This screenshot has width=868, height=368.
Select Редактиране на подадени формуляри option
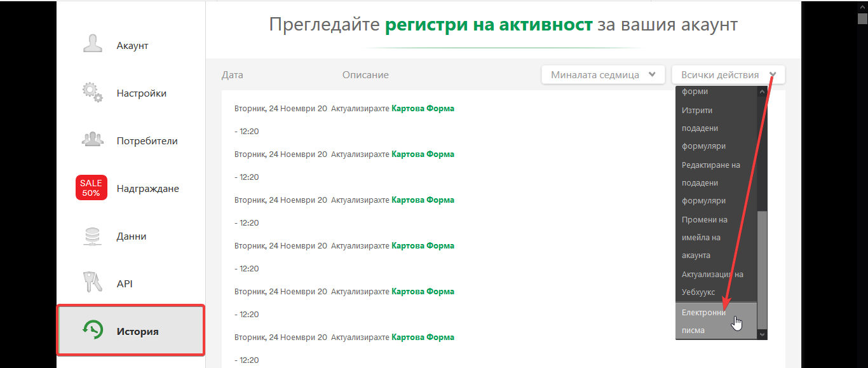(710, 182)
